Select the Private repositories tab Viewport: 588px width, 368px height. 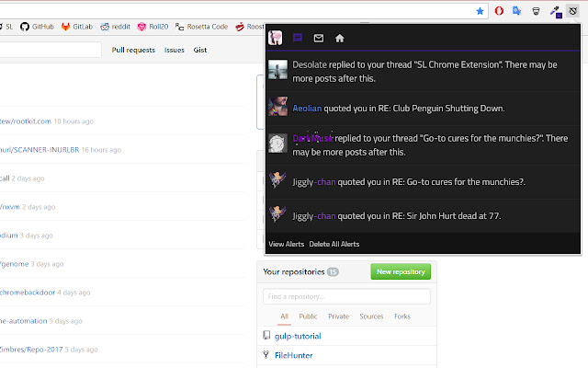pos(338,316)
